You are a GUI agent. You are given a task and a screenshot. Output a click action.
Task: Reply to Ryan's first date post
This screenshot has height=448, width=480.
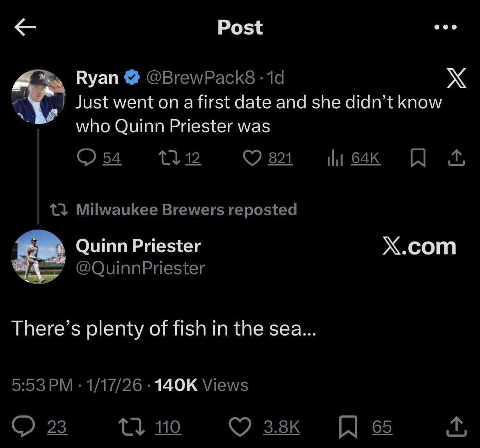[87, 158]
